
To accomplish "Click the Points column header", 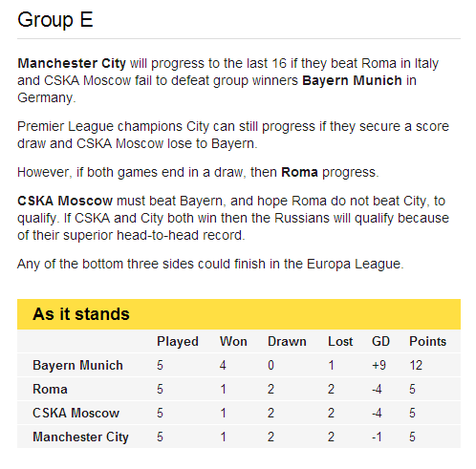I will click(x=427, y=341).
